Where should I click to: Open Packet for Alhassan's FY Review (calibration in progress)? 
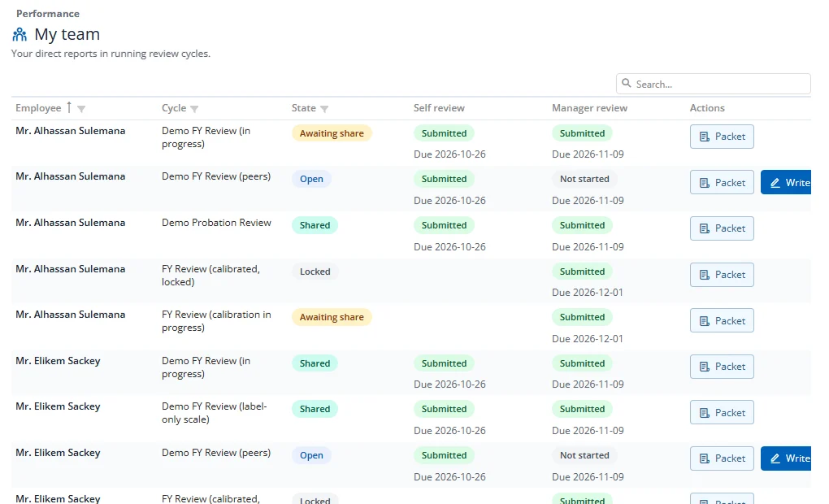(x=722, y=320)
